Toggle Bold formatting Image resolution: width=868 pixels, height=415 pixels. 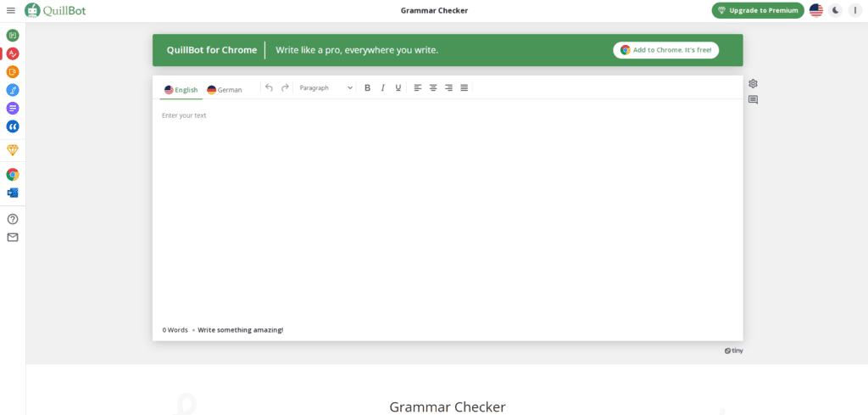(x=367, y=87)
